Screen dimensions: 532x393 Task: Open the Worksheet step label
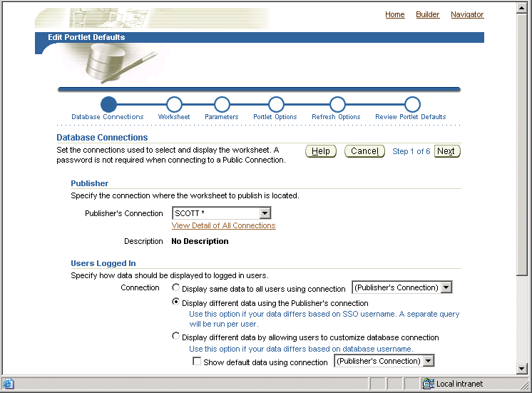coord(174,117)
